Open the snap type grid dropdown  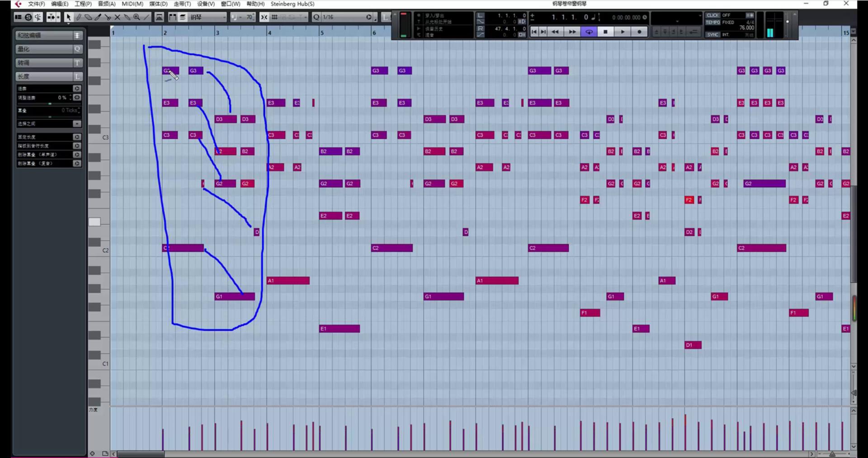click(x=289, y=17)
